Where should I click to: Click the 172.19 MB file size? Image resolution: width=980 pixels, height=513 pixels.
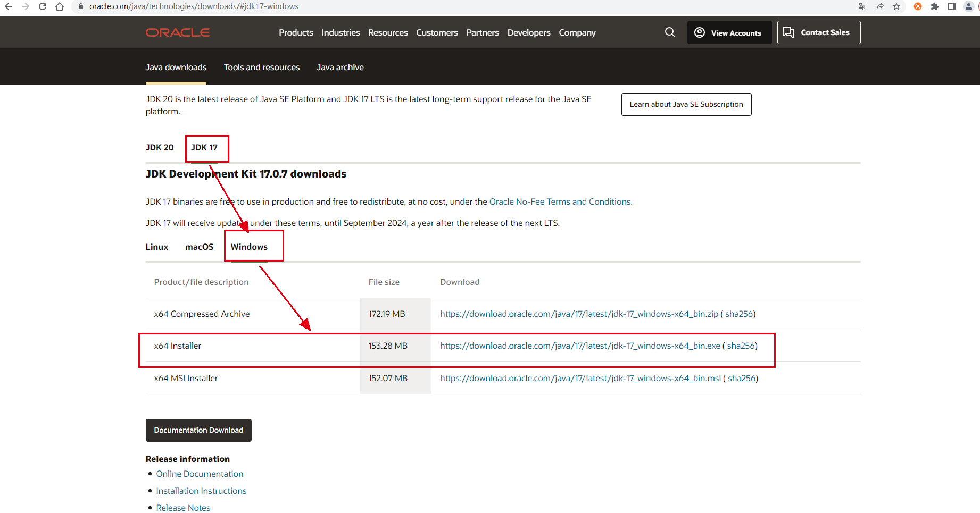[387, 314]
